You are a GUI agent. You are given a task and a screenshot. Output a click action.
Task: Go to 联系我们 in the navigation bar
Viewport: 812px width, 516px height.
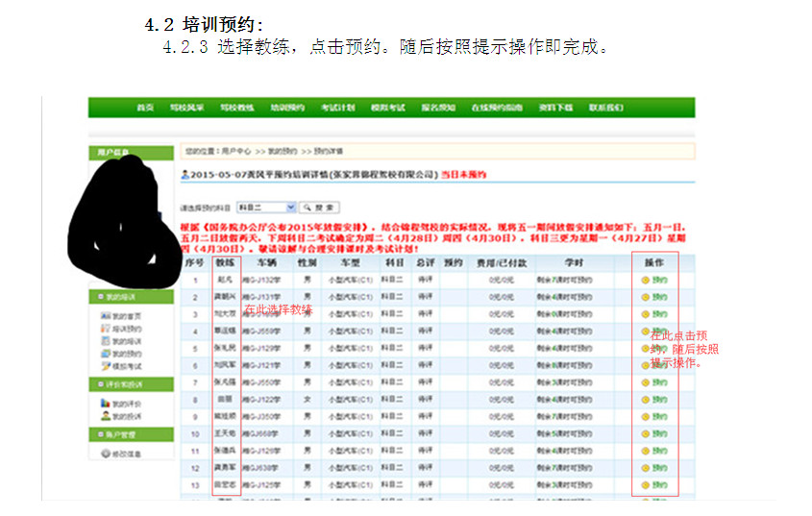point(605,108)
